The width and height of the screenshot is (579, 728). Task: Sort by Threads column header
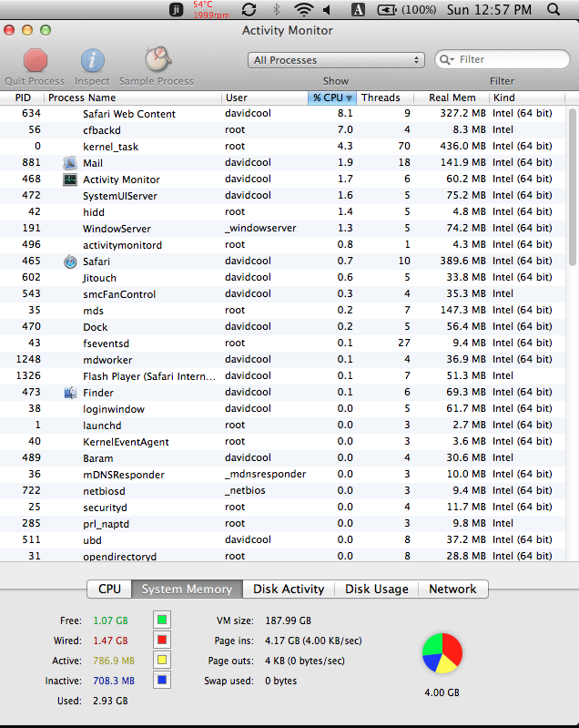(x=384, y=97)
